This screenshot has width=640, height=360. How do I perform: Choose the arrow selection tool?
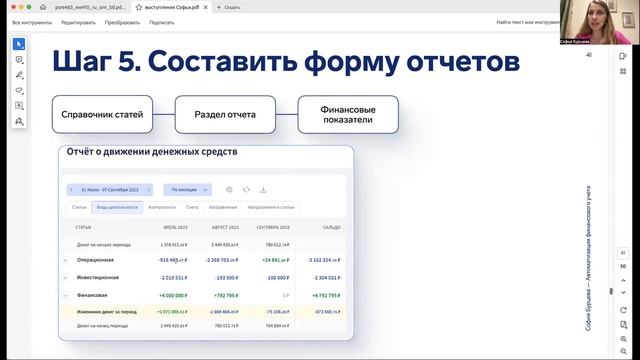click(19, 44)
